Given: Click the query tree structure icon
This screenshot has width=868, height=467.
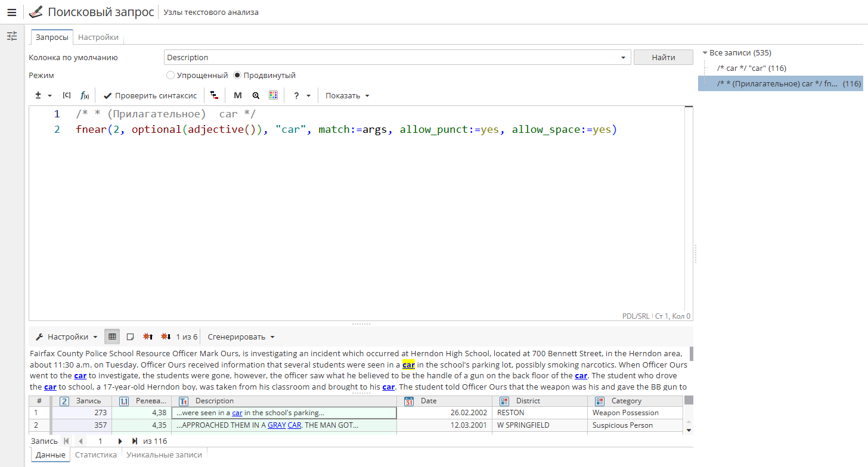Looking at the screenshot, I should (214, 95).
